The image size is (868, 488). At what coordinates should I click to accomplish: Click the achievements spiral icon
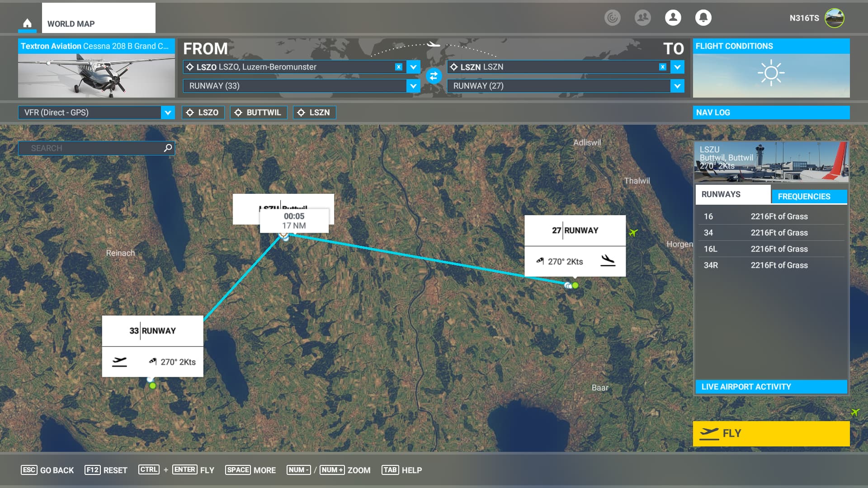(612, 18)
